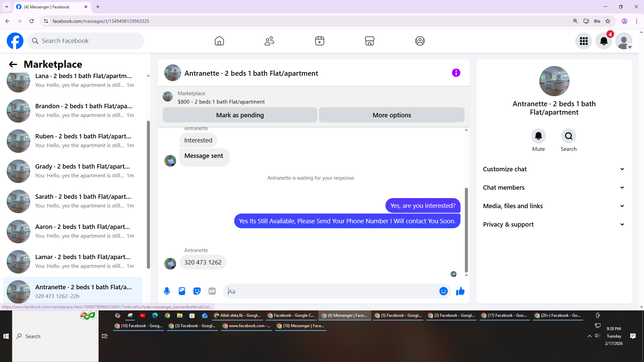Go to Facebook Home tab
Image resolution: width=644 pixels, height=362 pixels.
coord(219,41)
